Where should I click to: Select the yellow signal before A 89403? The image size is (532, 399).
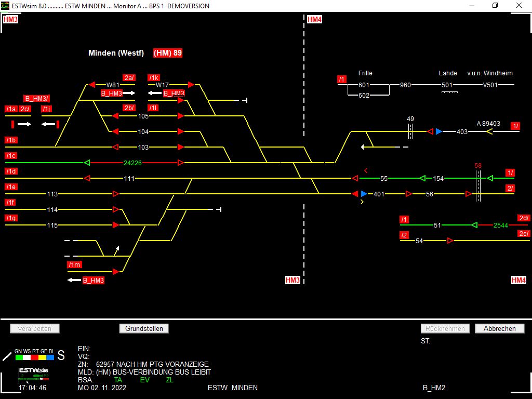tap(489, 132)
